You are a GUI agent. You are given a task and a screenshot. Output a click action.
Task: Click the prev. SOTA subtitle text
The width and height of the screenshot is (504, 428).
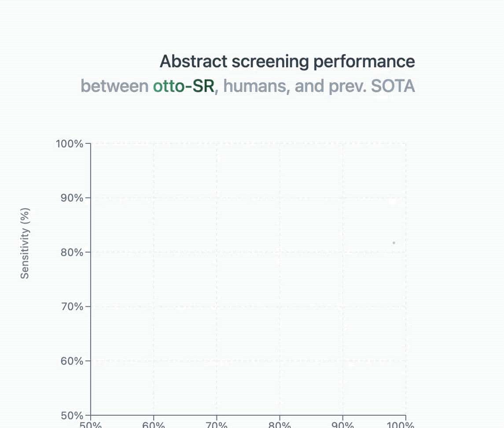(x=371, y=86)
